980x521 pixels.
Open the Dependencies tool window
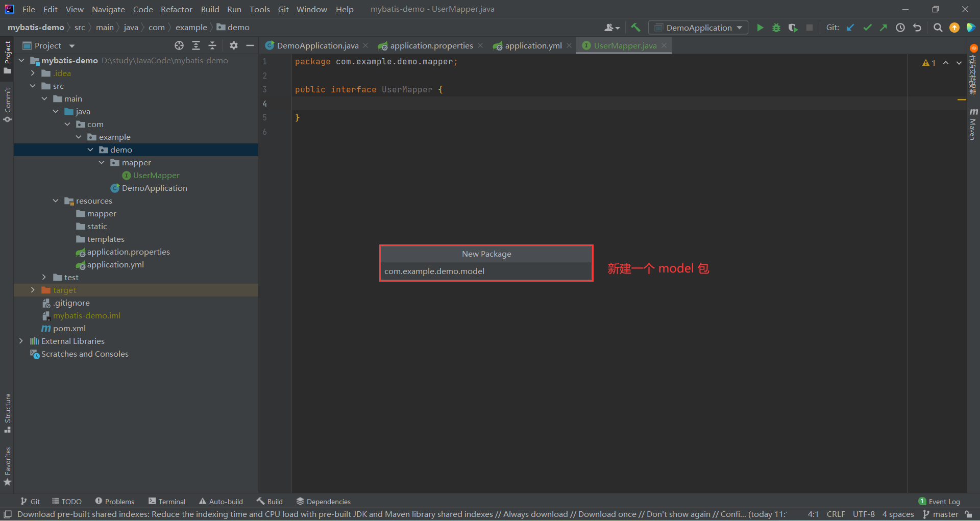(324, 502)
